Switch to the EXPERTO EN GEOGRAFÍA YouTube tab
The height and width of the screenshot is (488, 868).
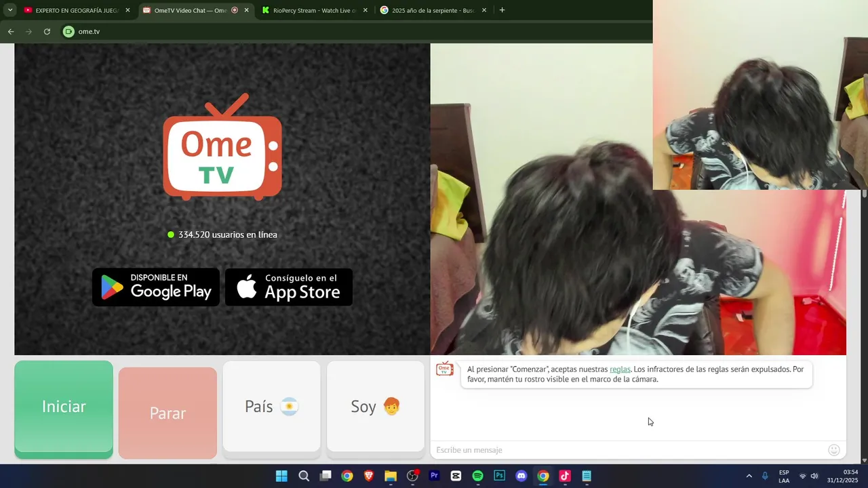[77, 10]
